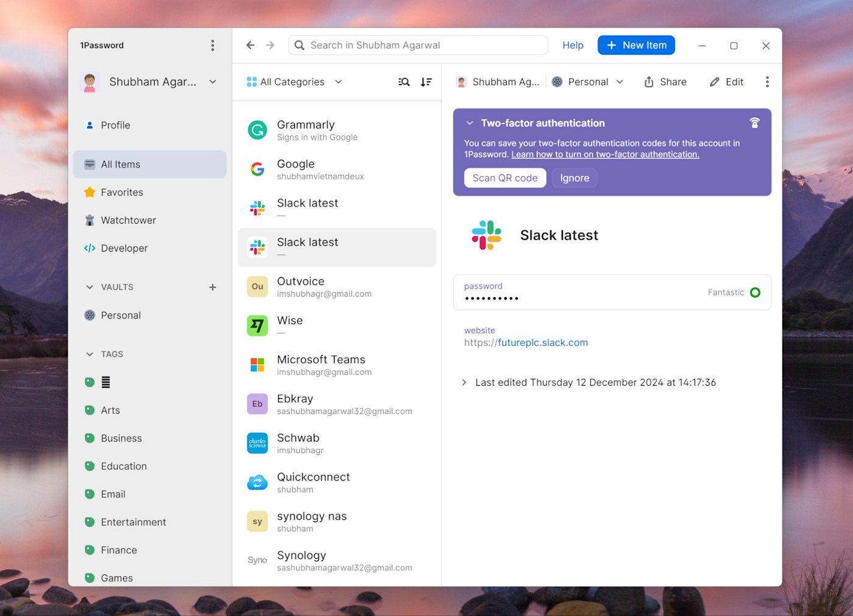The height and width of the screenshot is (616, 853).
Task: Open Favorites in sidebar
Action: coord(150,192)
